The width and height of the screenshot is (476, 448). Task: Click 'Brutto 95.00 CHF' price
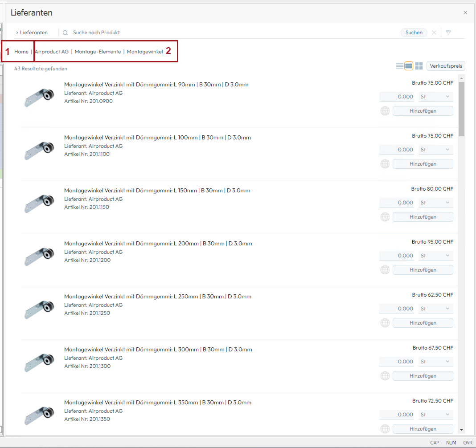tap(432, 242)
